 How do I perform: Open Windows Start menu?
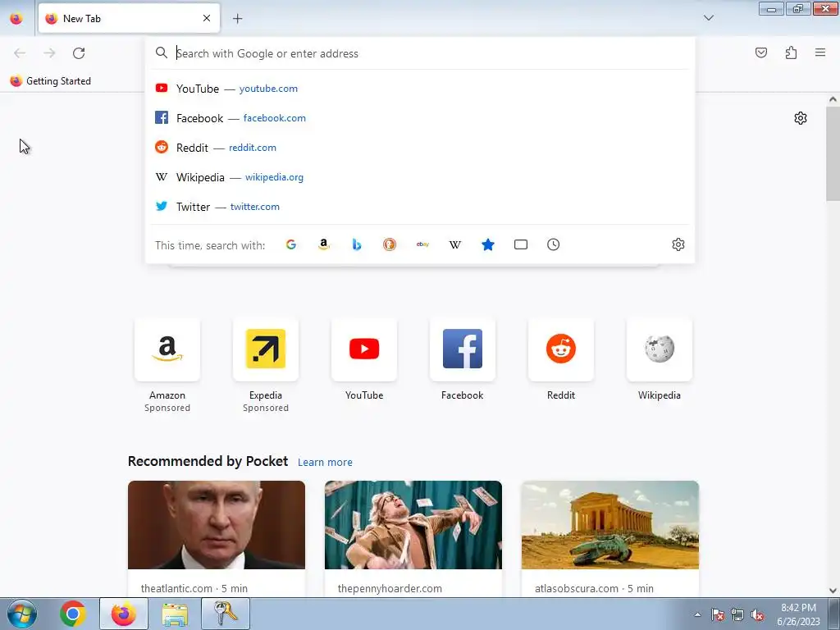coord(22,614)
